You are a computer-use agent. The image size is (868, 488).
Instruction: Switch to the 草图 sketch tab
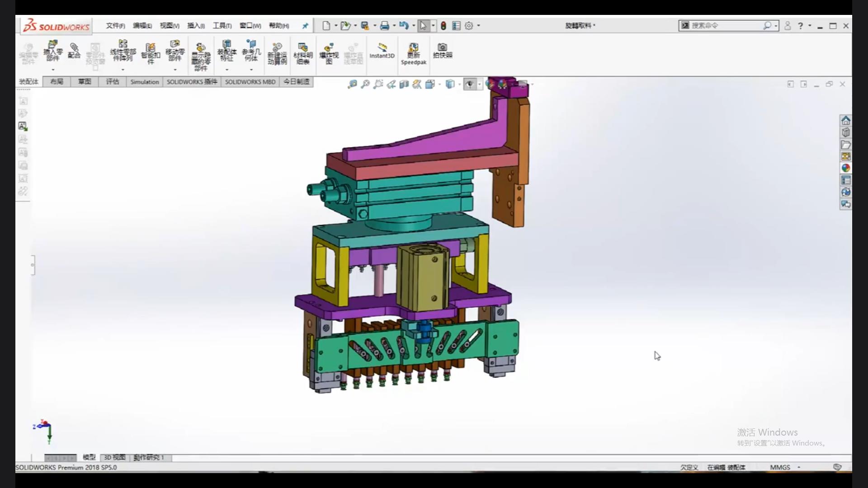85,82
